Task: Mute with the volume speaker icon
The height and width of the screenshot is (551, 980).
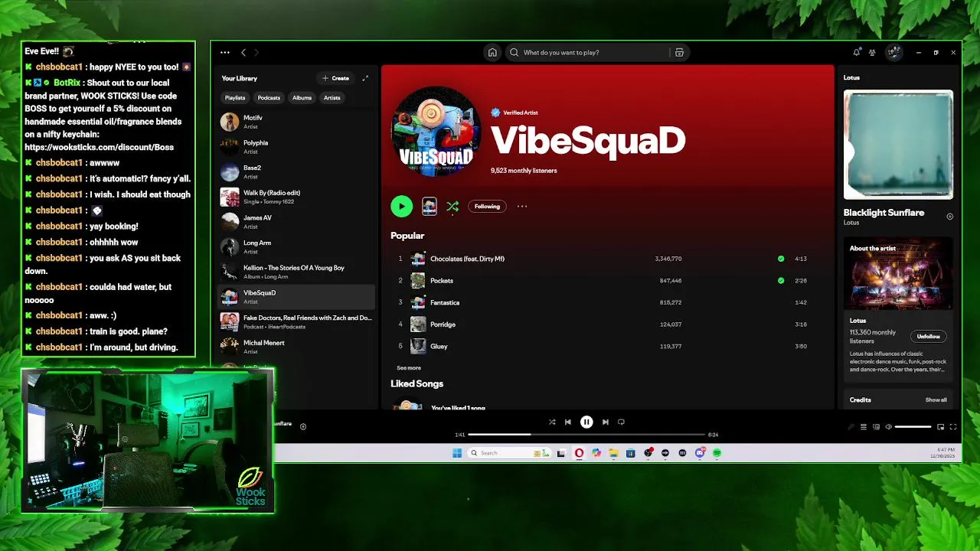Action: click(888, 427)
